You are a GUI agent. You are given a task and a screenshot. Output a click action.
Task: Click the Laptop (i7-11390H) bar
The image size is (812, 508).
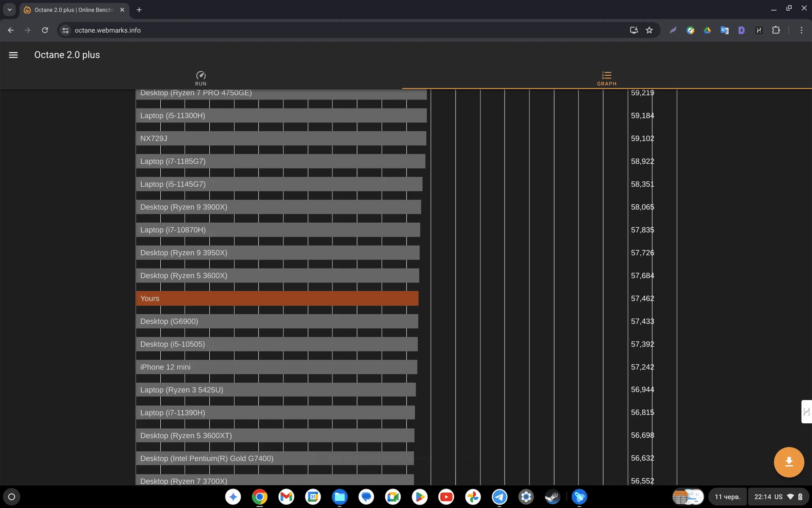(275, 413)
